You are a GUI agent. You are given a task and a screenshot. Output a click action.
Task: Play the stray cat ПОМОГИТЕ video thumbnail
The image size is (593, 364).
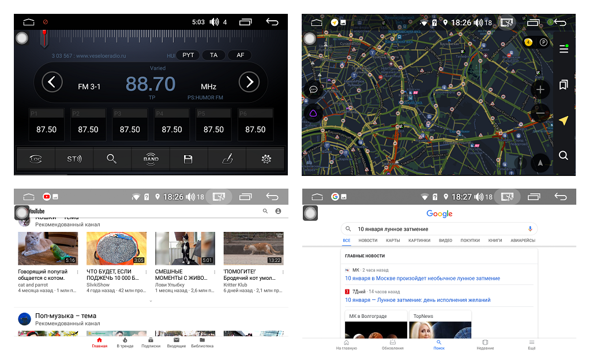[x=253, y=248]
